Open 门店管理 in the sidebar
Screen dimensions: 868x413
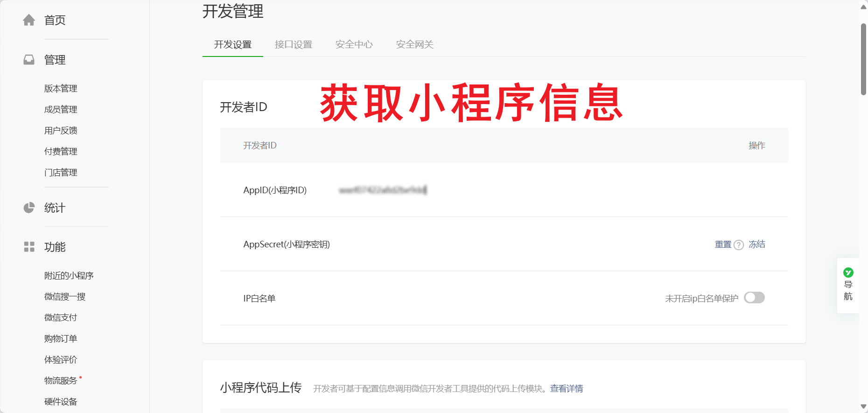pos(61,173)
